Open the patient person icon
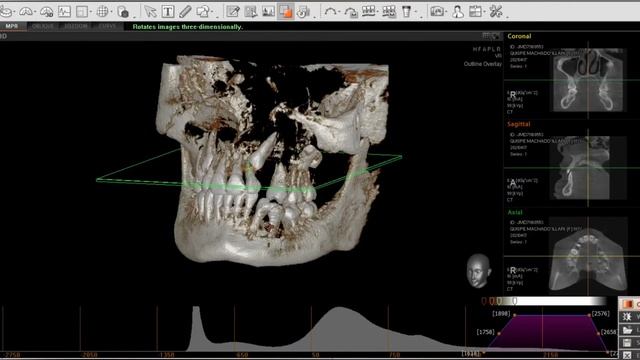The image size is (640, 360). (x=458, y=11)
